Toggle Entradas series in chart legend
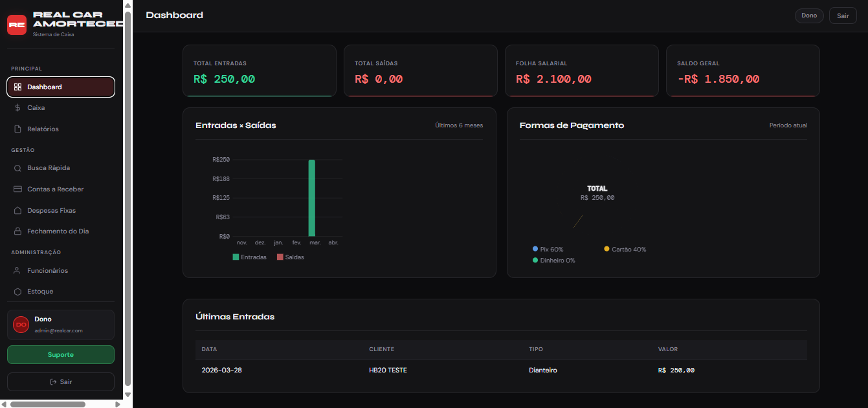Viewport: 868px width, 408px height. coord(249,257)
